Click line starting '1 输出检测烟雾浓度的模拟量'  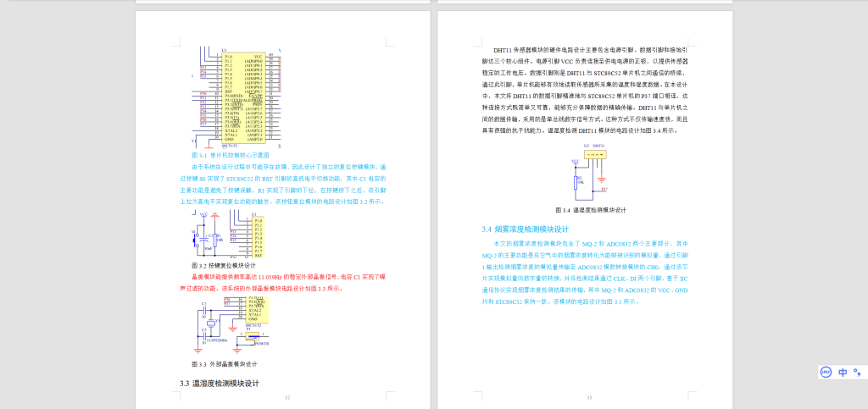point(585,267)
